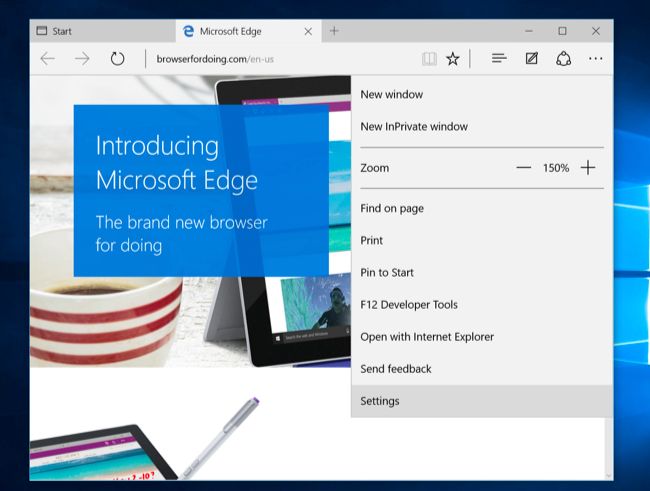The width and height of the screenshot is (650, 491).
Task: Increase zoom with the plus button
Action: pyautogui.click(x=588, y=168)
